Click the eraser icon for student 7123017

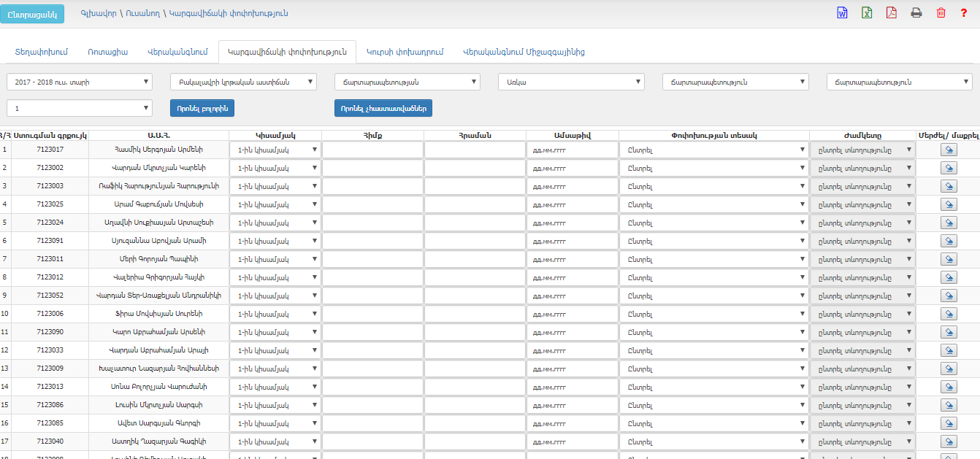pyautogui.click(x=948, y=150)
